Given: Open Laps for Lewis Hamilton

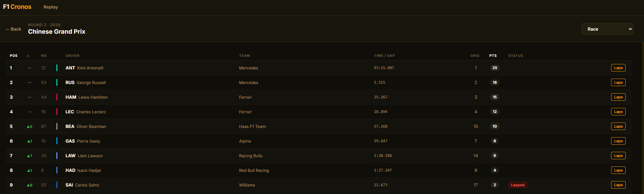Looking at the screenshot, I should (618, 97).
